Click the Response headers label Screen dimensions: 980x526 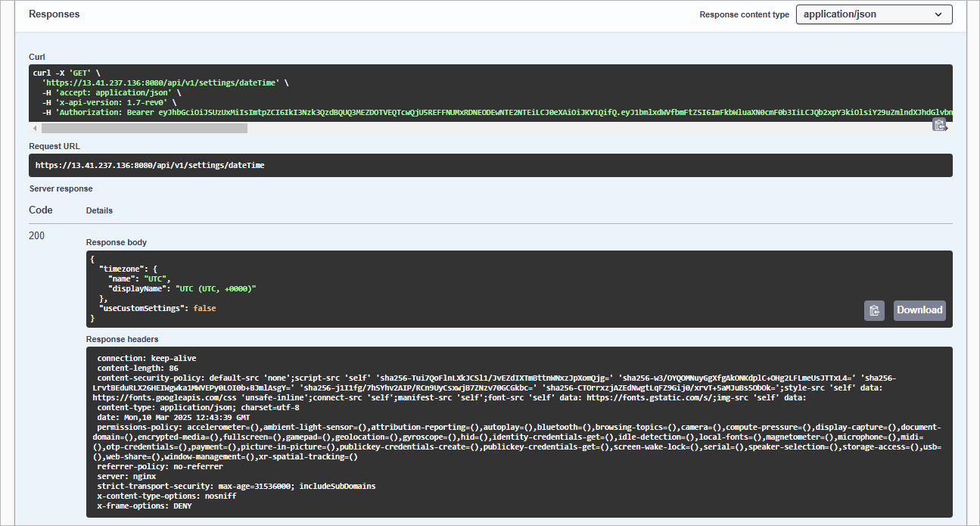point(122,339)
